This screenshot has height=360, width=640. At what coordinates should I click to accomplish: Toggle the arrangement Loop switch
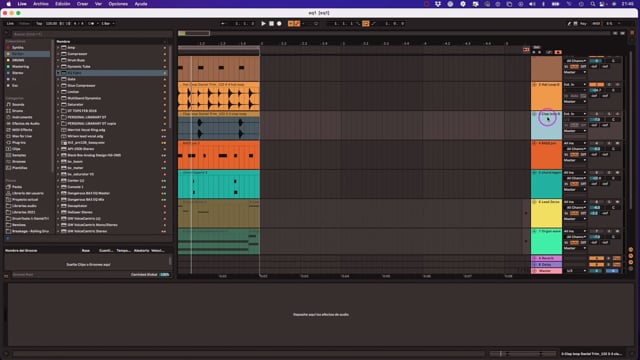(366, 24)
